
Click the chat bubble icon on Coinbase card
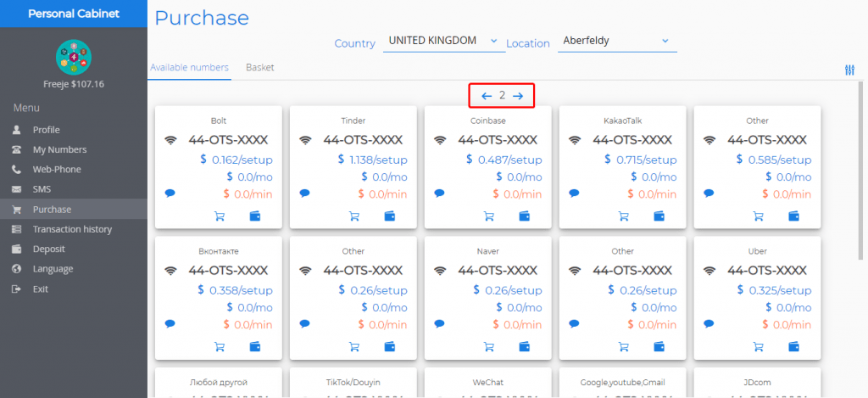pyautogui.click(x=439, y=193)
